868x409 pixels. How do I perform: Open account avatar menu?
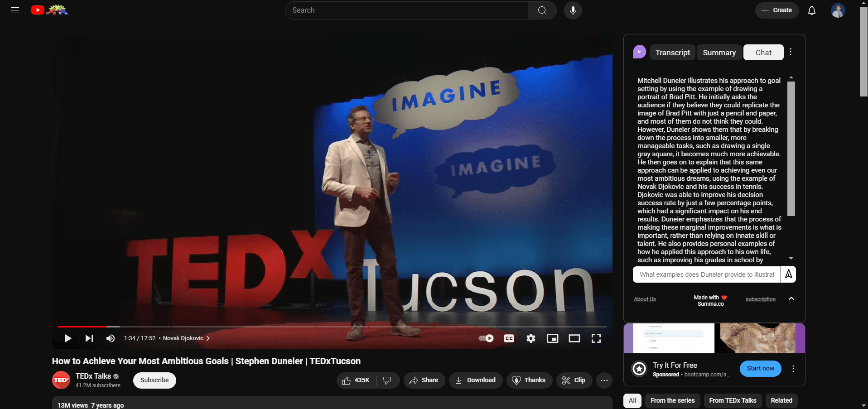point(838,10)
